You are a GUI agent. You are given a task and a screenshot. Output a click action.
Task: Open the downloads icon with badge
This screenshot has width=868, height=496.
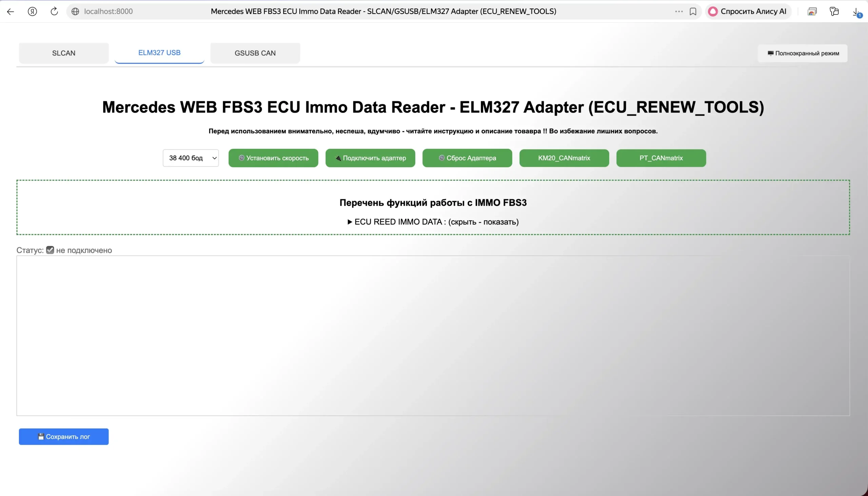pyautogui.click(x=856, y=12)
